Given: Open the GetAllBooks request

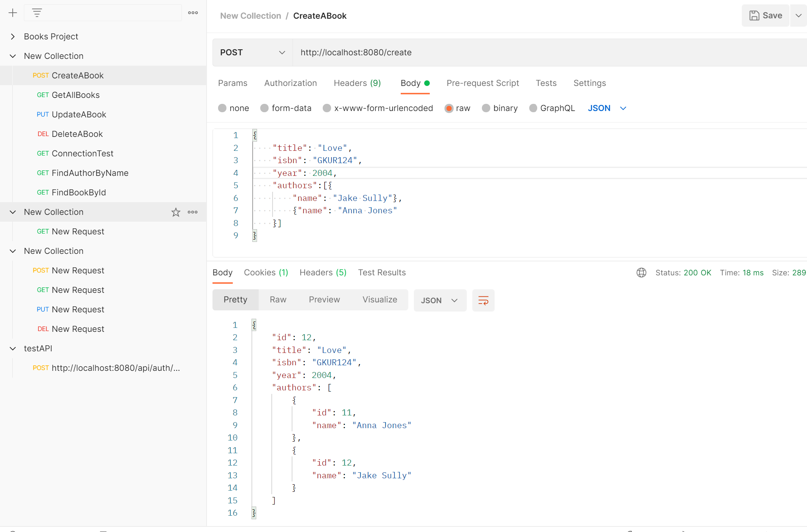Looking at the screenshot, I should [76, 95].
